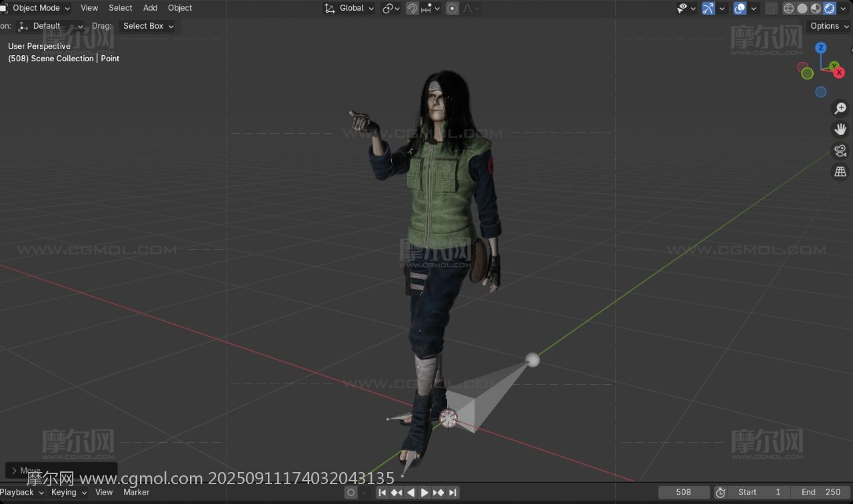Open the Default selection mode dropdown
The height and width of the screenshot is (504, 853).
tap(51, 26)
